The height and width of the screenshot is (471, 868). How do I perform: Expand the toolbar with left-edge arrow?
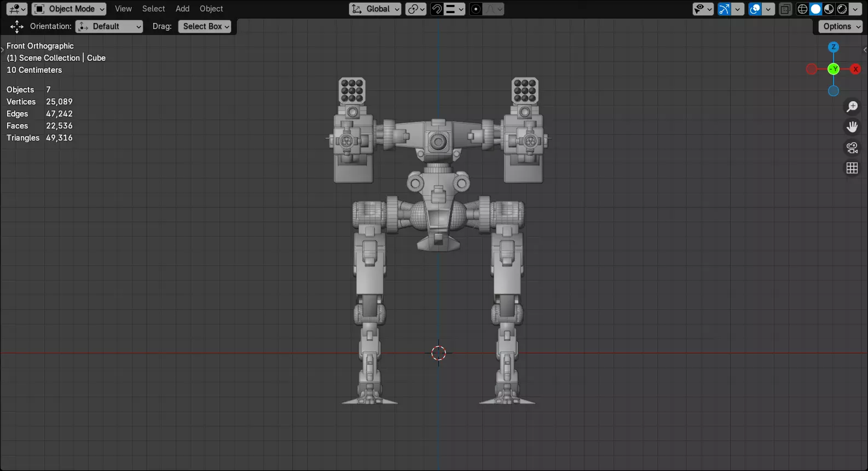coord(2,50)
